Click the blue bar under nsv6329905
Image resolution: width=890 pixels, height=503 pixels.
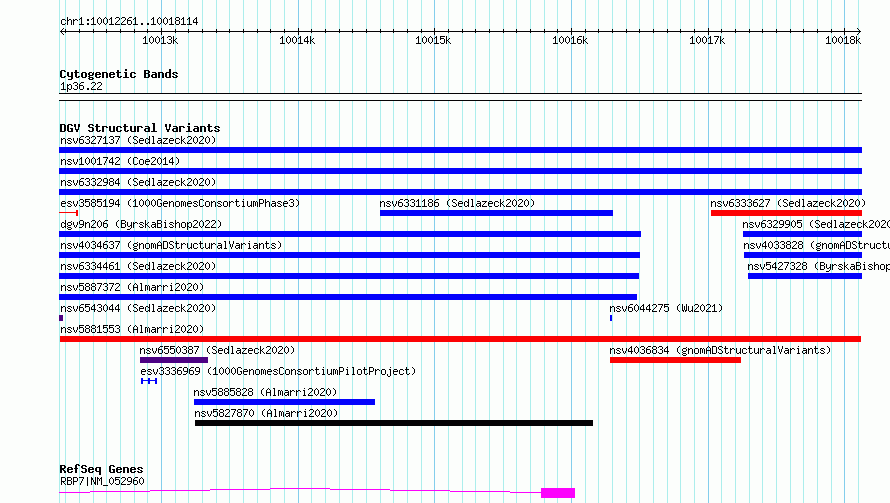coord(803,234)
